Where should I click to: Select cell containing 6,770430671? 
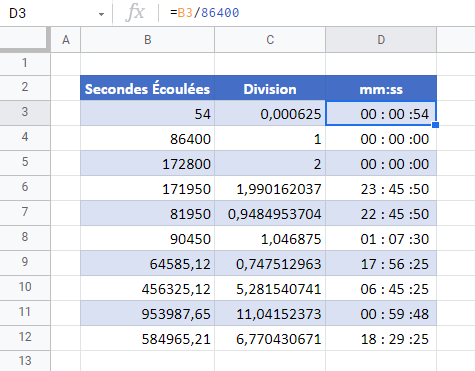tap(270, 338)
